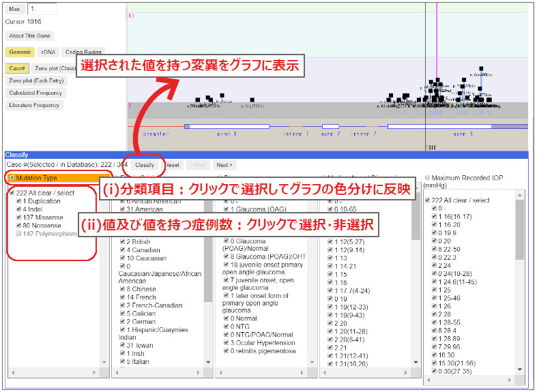539x392 pixels.
Task: Click inside the Max value input field
Action: [x=42, y=9]
